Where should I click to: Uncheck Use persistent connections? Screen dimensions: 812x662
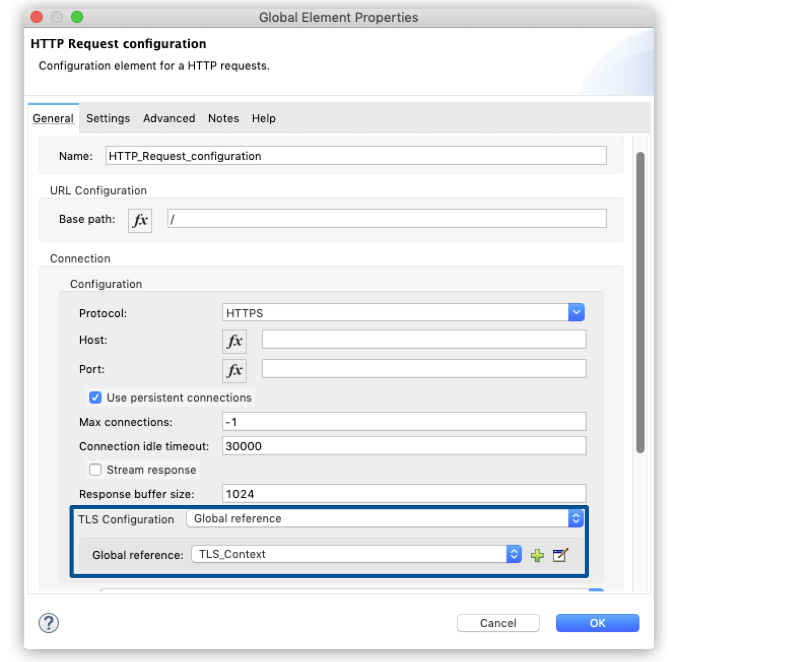click(x=95, y=398)
